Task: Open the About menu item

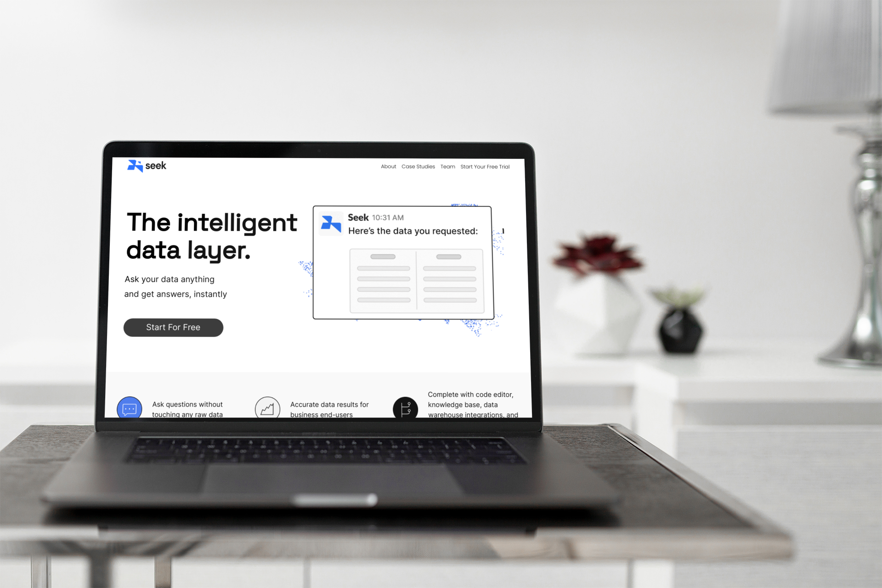Action: [388, 165]
